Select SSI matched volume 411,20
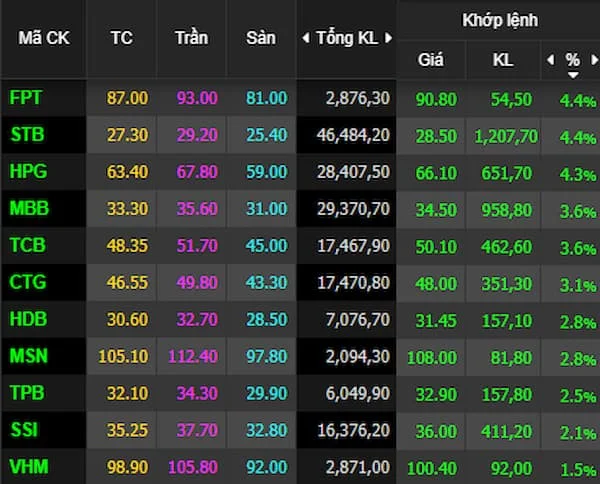This screenshot has height=484, width=600. 507,432
